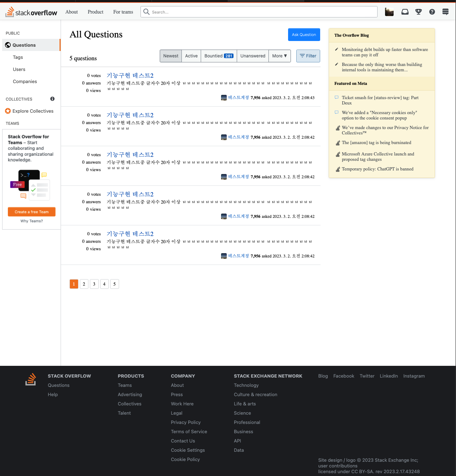Open the Filter options panel
The image size is (456, 476).
(x=308, y=56)
